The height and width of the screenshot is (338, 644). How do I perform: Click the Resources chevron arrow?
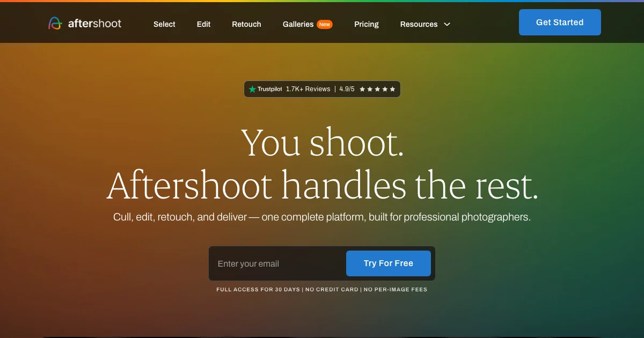click(447, 24)
